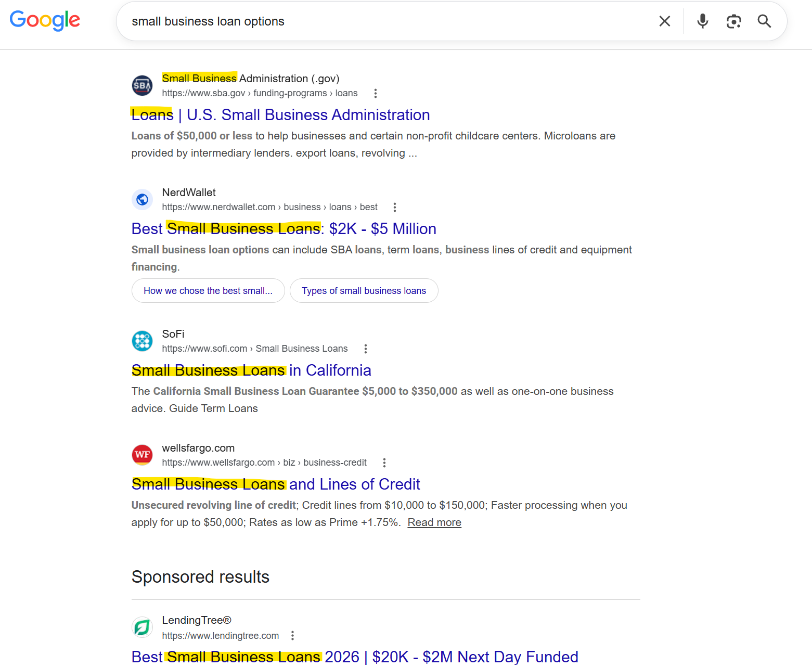The height and width of the screenshot is (667, 812).
Task: Click the NerdWallet globe favicon
Action: (142, 199)
